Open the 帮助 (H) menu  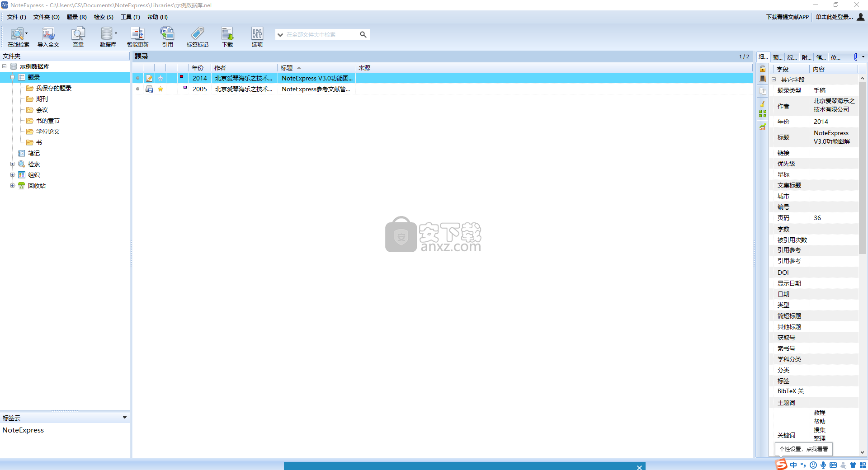tap(157, 17)
